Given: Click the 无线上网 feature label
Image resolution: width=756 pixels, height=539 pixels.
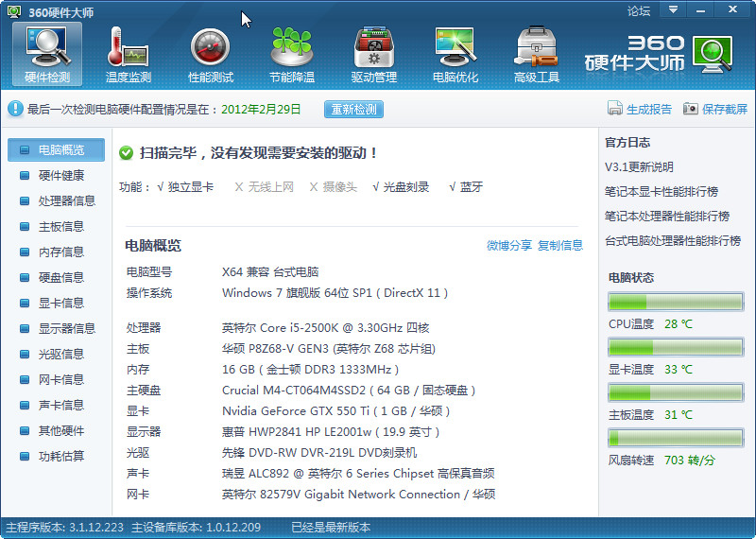Looking at the screenshot, I should tap(271, 187).
